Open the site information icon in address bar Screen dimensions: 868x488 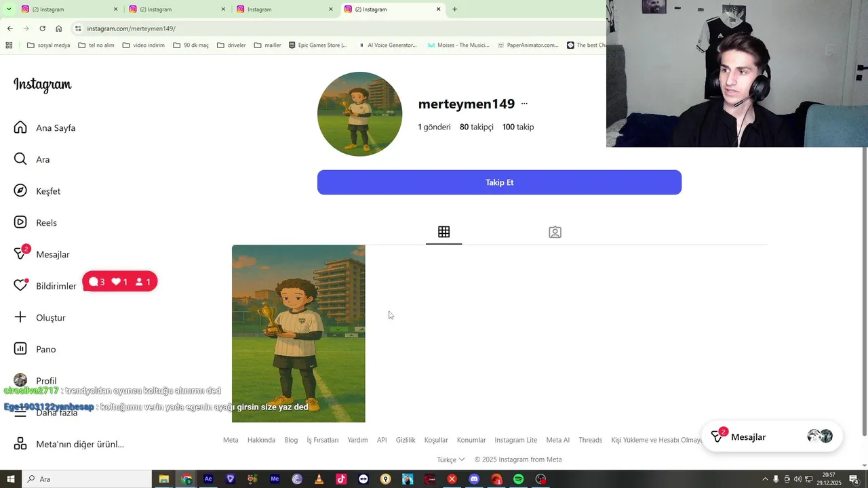point(78,28)
